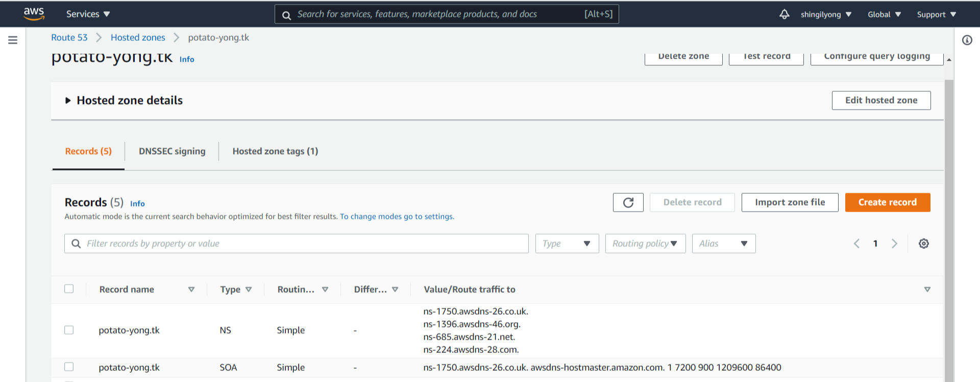This screenshot has height=382, width=980.
Task: Click the search magnifier in top bar
Action: pyautogui.click(x=287, y=15)
